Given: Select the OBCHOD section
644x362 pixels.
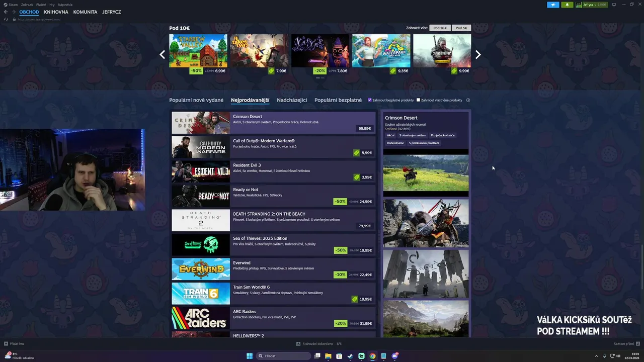Looking at the screenshot, I should 29,12.
